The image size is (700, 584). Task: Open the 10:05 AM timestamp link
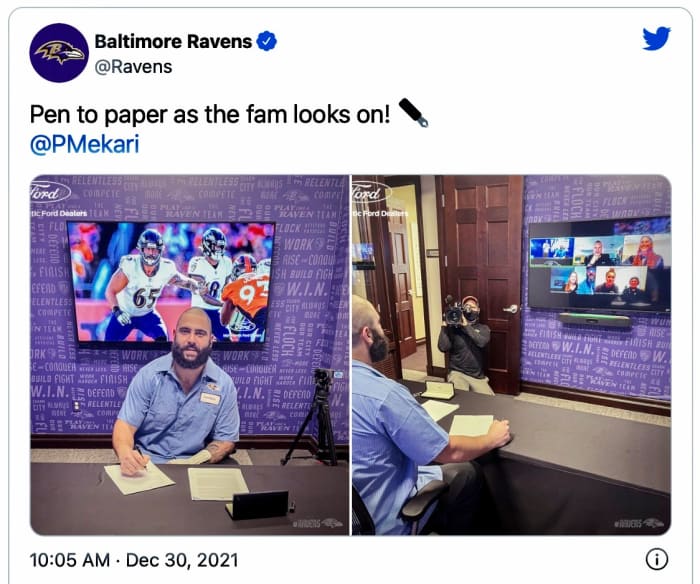[70, 560]
